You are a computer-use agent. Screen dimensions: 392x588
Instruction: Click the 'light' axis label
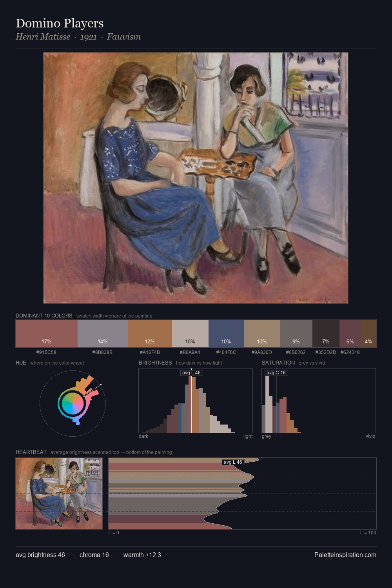click(x=248, y=436)
